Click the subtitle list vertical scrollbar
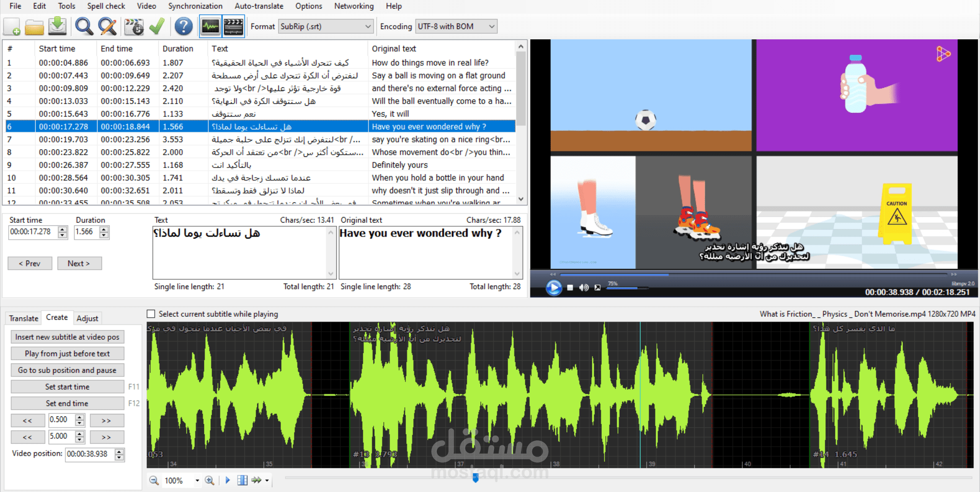Screen dimensions: 980x492 point(521,123)
